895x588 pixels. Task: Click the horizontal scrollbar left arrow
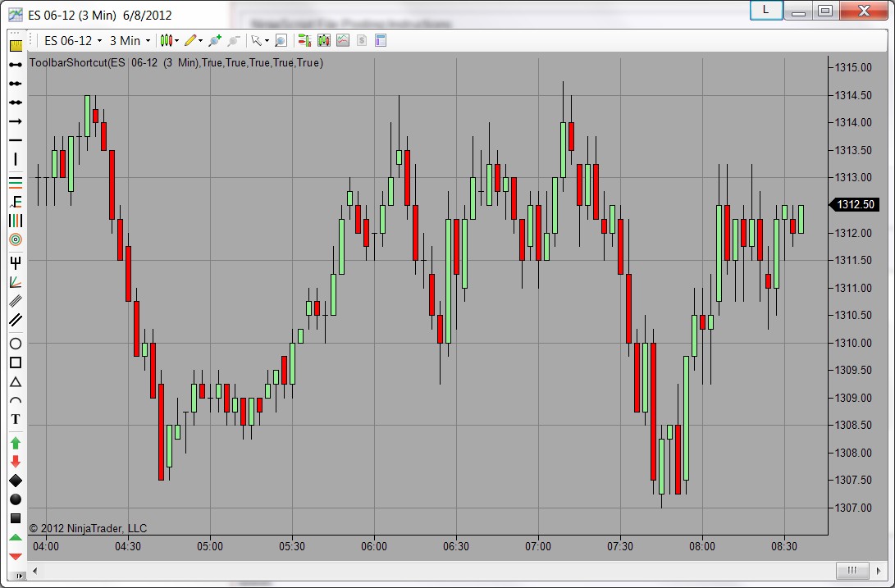[x=34, y=570]
